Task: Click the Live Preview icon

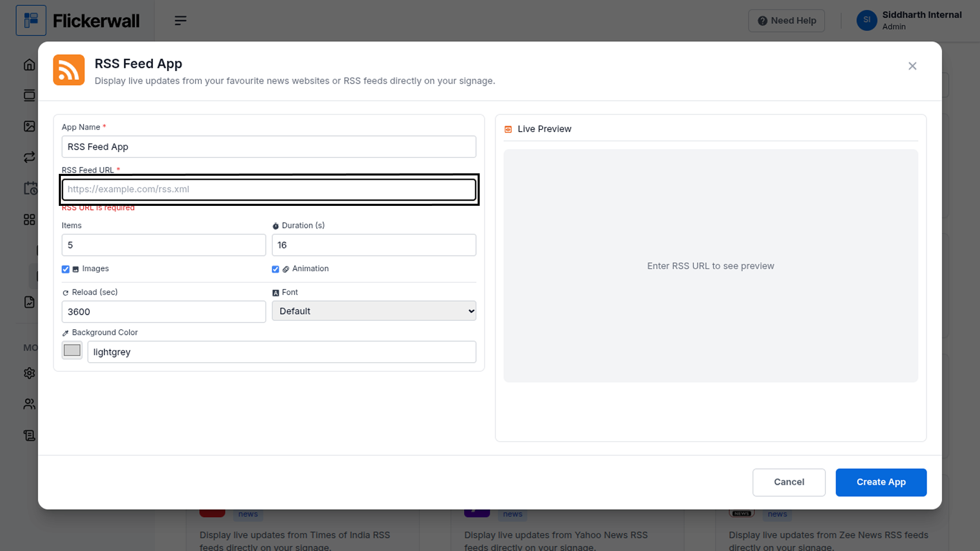Action: 508,129
